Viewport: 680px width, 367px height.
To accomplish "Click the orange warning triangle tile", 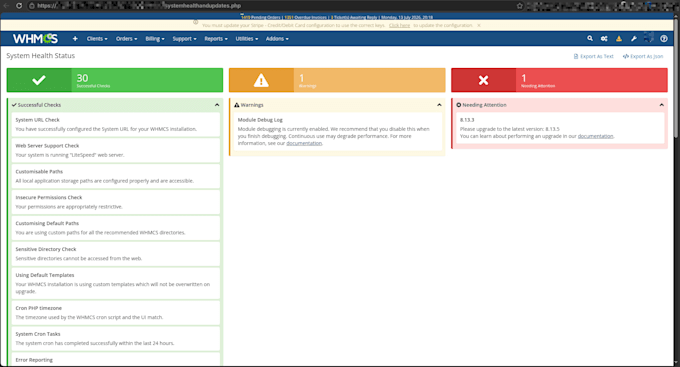I will (x=337, y=80).
